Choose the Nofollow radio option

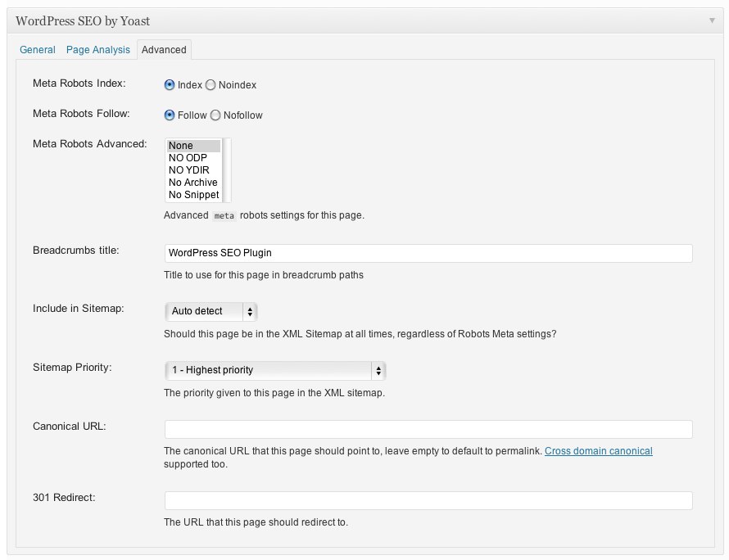click(x=215, y=115)
